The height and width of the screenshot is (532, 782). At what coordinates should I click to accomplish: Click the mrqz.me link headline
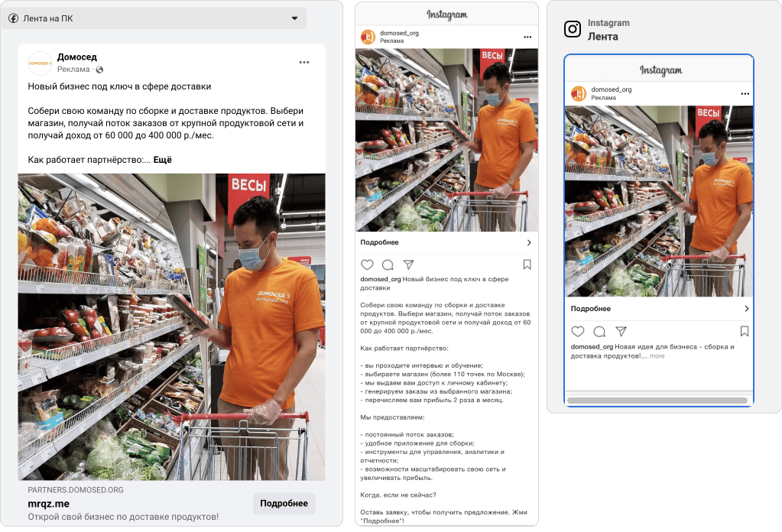pyautogui.click(x=48, y=504)
